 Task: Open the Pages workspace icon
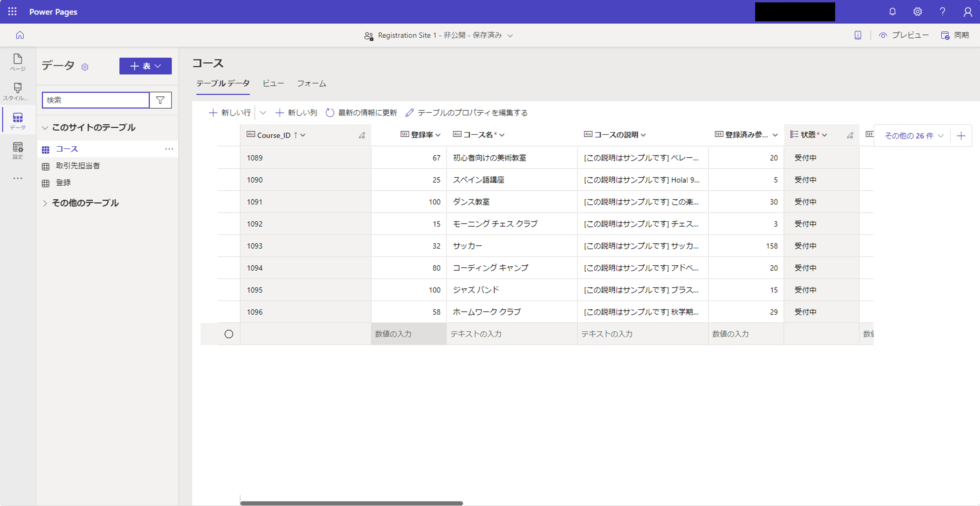click(x=18, y=62)
